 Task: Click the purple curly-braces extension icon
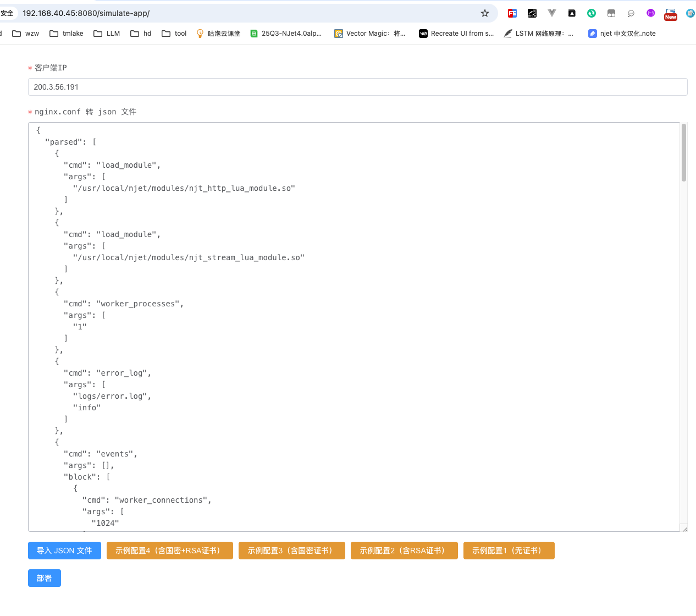pos(651,13)
